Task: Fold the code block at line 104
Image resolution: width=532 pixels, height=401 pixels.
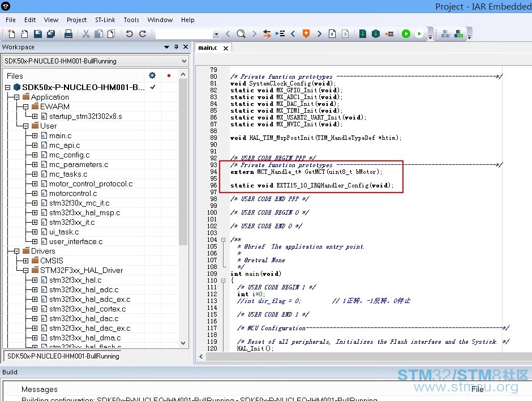Action: click(223, 240)
